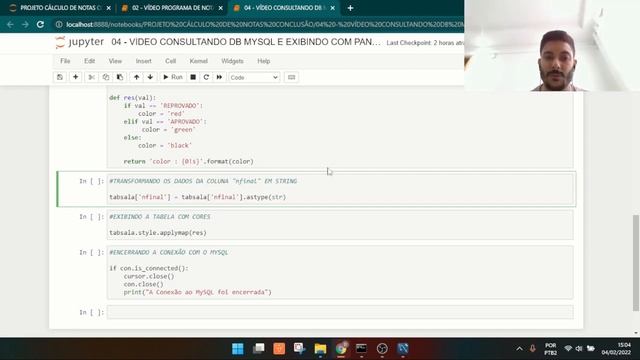The width and height of the screenshot is (640, 360).
Task: Move selected cell up arrow
Action: pos(137,77)
